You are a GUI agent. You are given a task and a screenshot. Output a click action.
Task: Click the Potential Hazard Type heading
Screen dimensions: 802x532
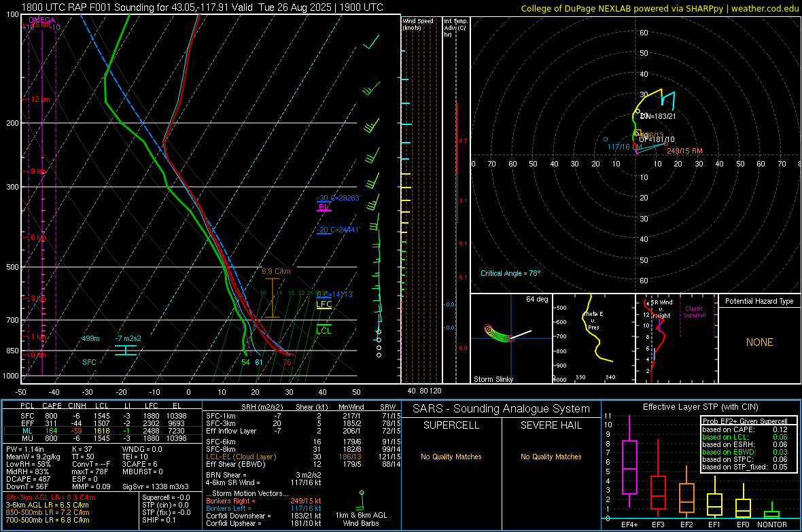pos(759,301)
